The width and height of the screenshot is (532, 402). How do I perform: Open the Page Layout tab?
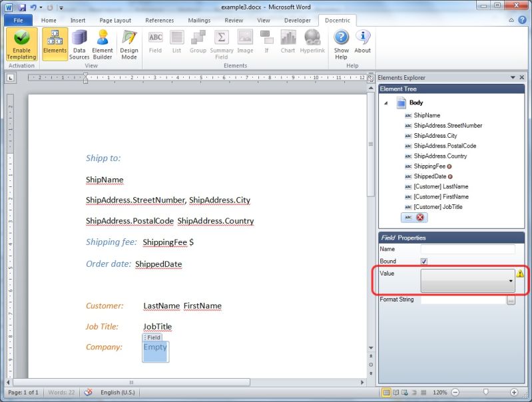click(115, 21)
